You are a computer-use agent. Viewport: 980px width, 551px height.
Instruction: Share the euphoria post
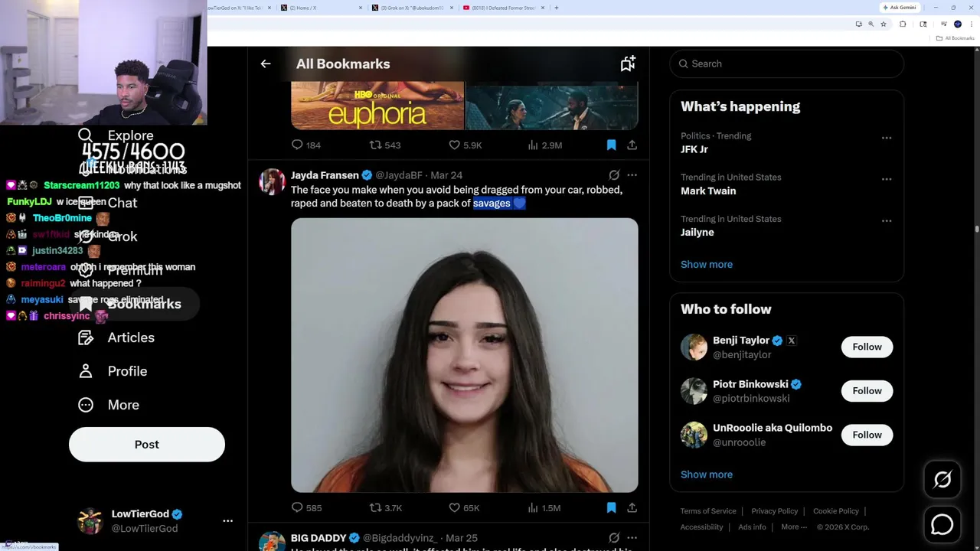click(x=632, y=145)
